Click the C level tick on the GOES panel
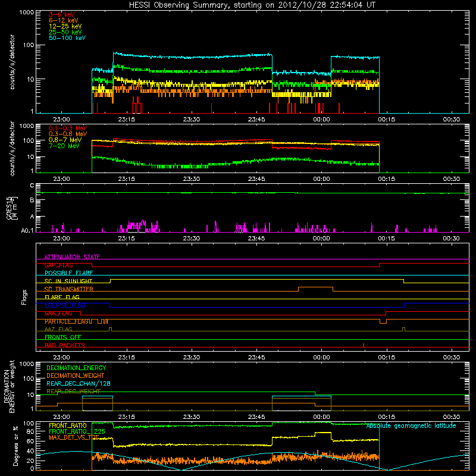 point(32,186)
